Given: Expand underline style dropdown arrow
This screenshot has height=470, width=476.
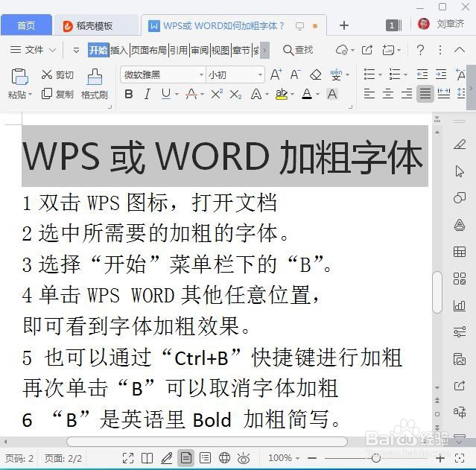Looking at the screenshot, I should point(177,94).
